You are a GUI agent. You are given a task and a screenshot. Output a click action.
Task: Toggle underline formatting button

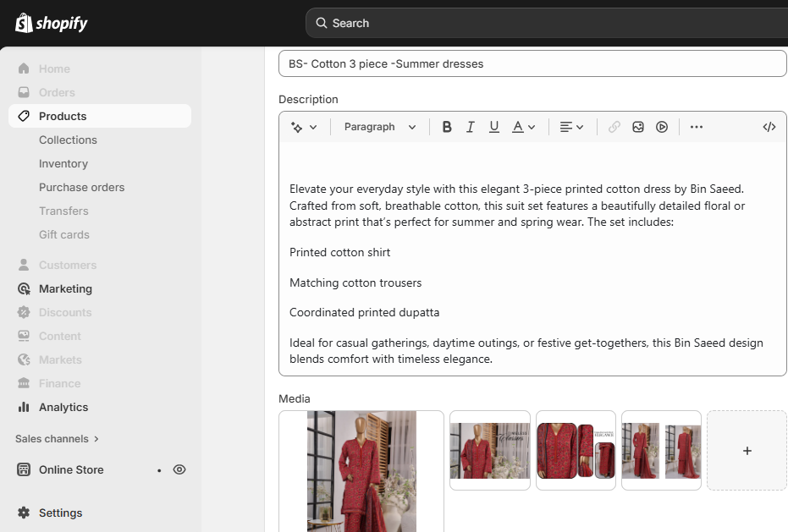[x=494, y=127]
